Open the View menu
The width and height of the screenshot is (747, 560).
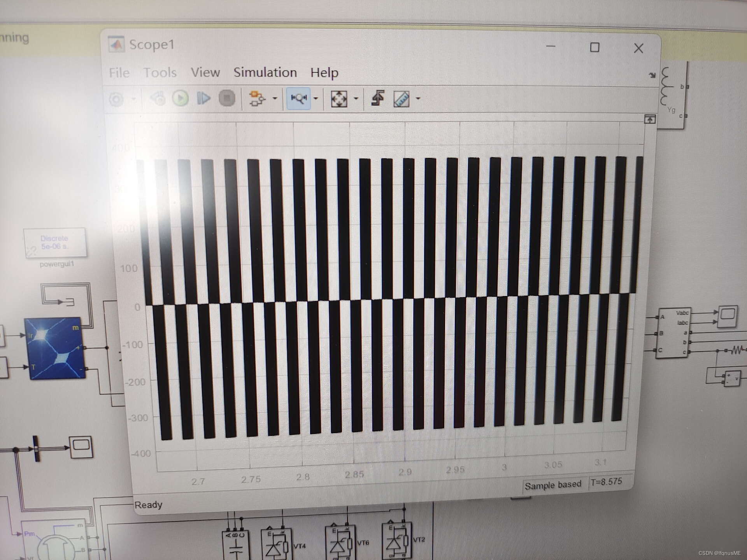(205, 72)
